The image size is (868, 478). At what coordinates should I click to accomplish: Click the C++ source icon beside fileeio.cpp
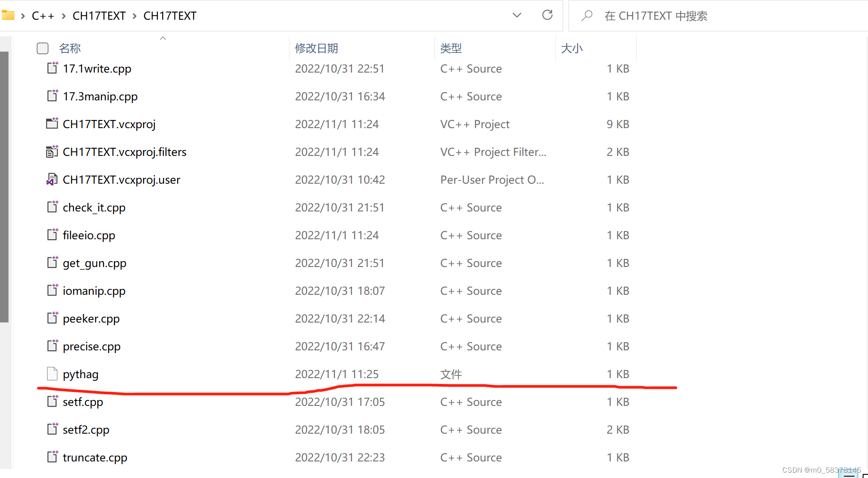(52, 235)
